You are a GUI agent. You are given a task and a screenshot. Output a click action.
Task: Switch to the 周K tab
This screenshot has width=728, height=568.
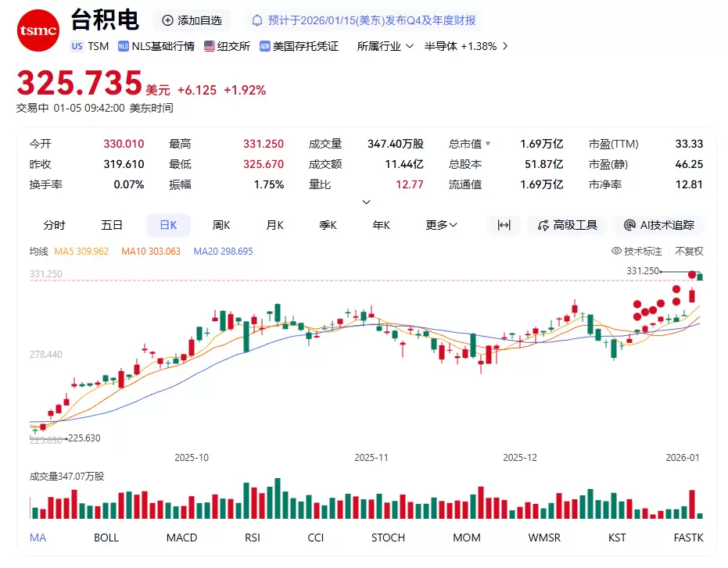pyautogui.click(x=221, y=225)
